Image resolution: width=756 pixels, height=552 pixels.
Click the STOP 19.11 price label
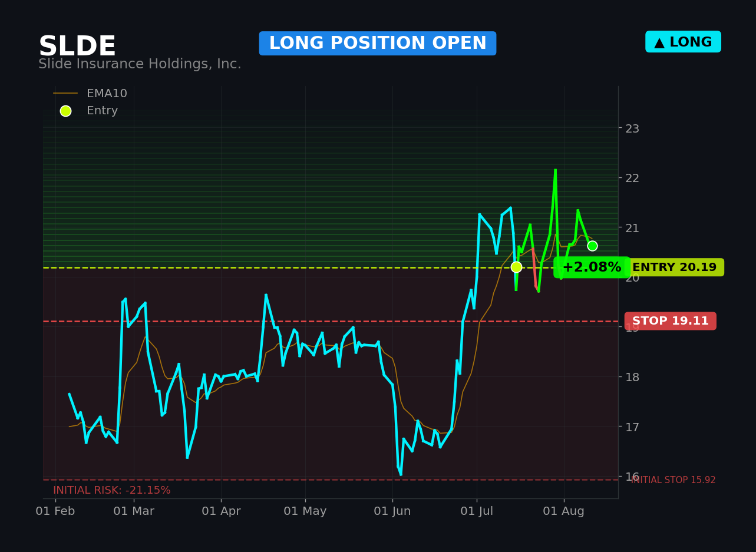(671, 321)
